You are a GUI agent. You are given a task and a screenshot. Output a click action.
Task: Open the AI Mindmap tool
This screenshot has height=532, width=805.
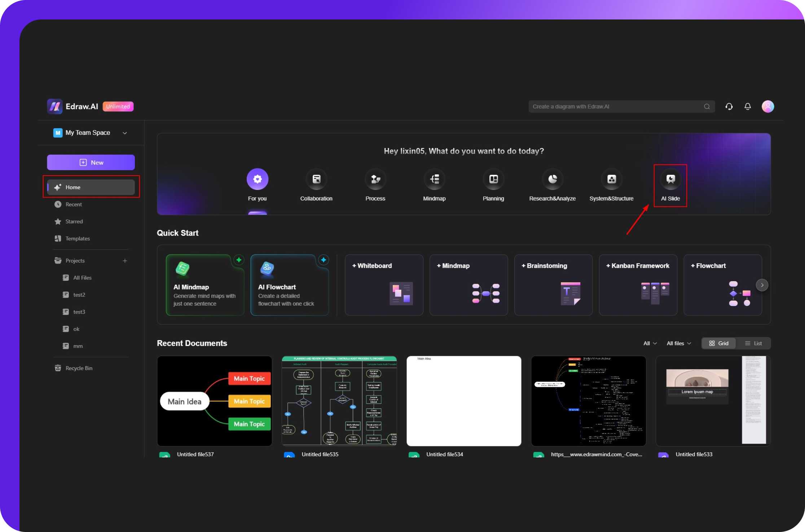[205, 285]
